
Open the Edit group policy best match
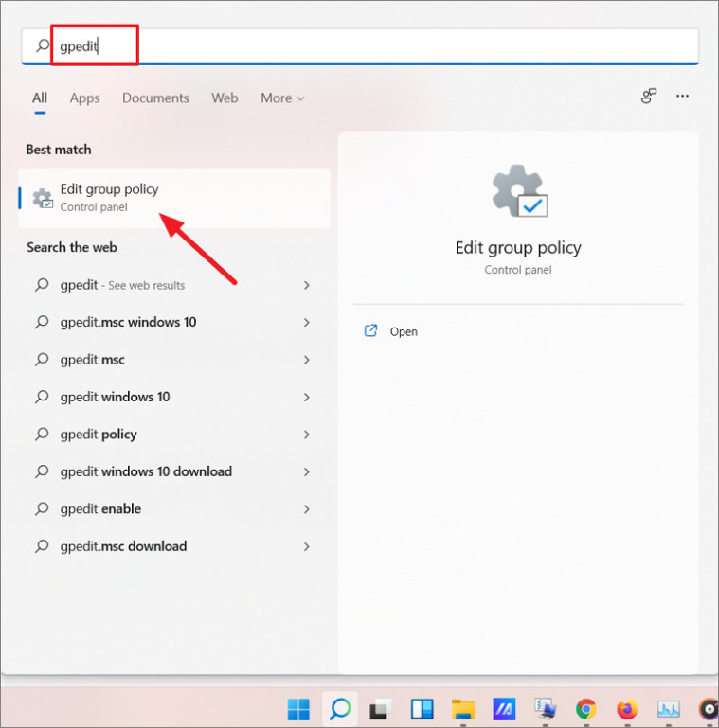tap(174, 198)
